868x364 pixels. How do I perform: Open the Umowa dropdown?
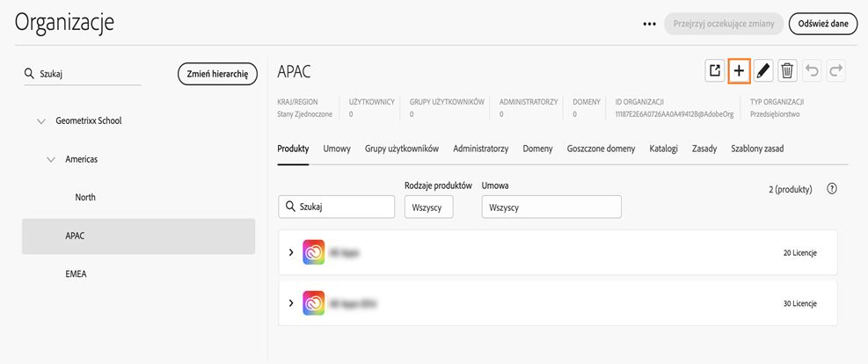pyautogui.click(x=551, y=207)
